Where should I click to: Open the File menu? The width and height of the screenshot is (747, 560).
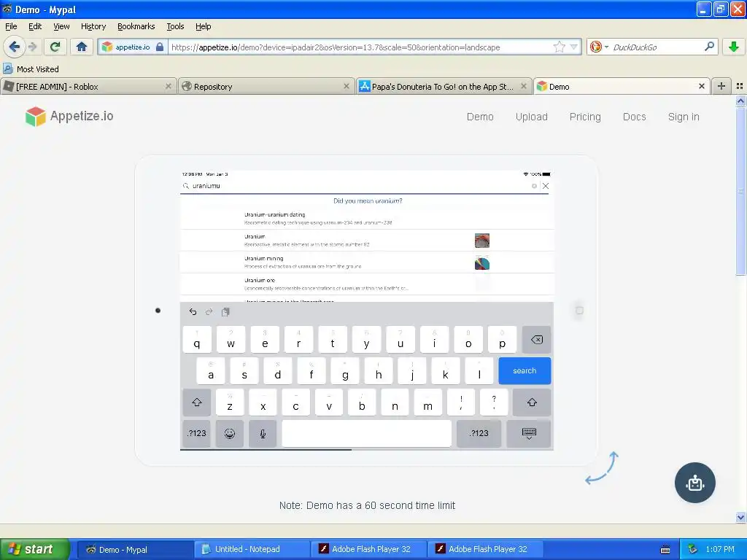click(11, 26)
